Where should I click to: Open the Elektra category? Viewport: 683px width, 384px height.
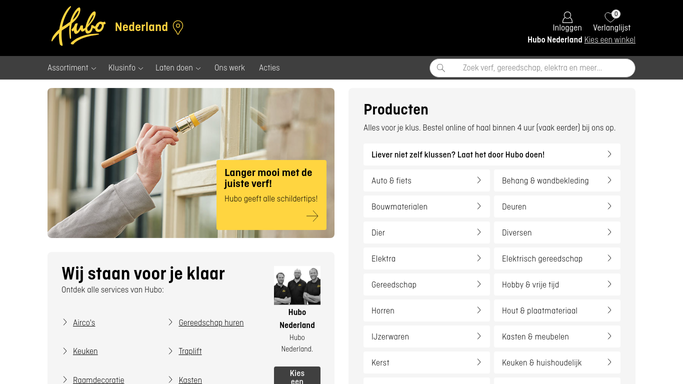tap(426, 259)
